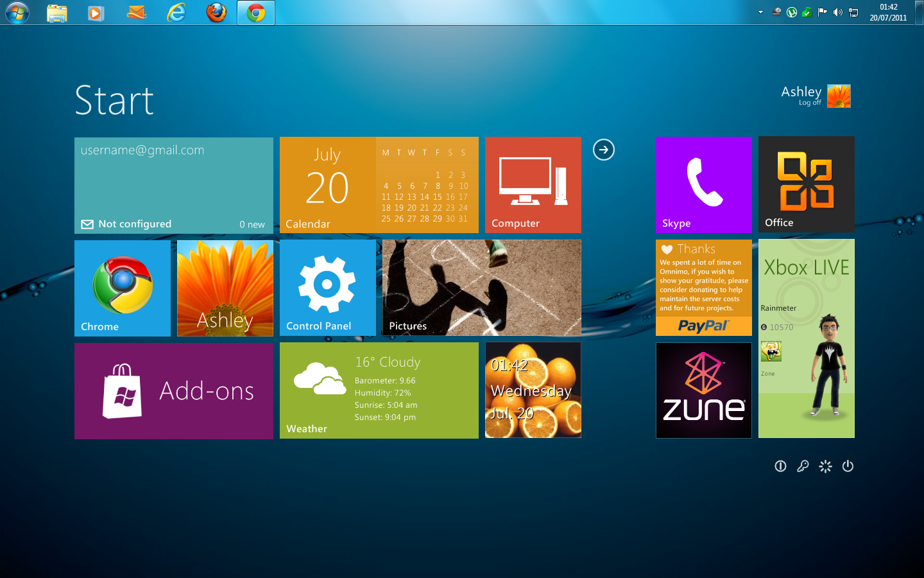The width and height of the screenshot is (924, 578).
Task: Click the 10570 gamerscore value
Action: (782, 328)
